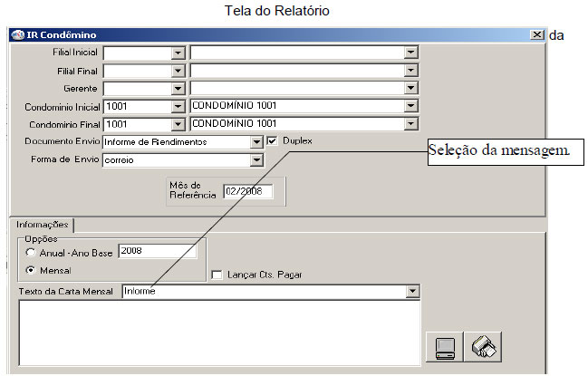The width and height of the screenshot is (588, 376).
Task: Click the IR Condômino title bar app icon
Action: point(17,34)
